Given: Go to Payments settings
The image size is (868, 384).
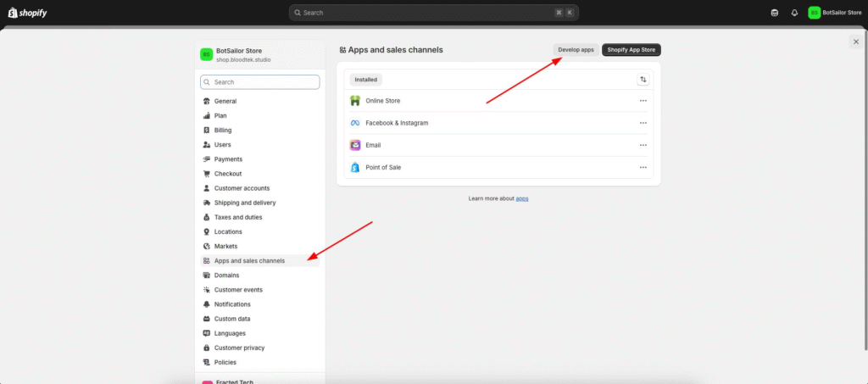Looking at the screenshot, I should point(259,159).
